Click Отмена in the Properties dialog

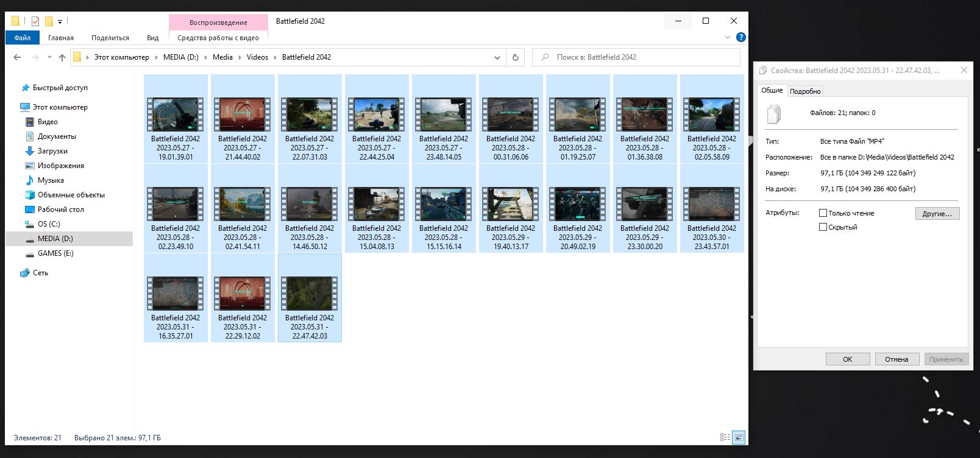pos(897,359)
